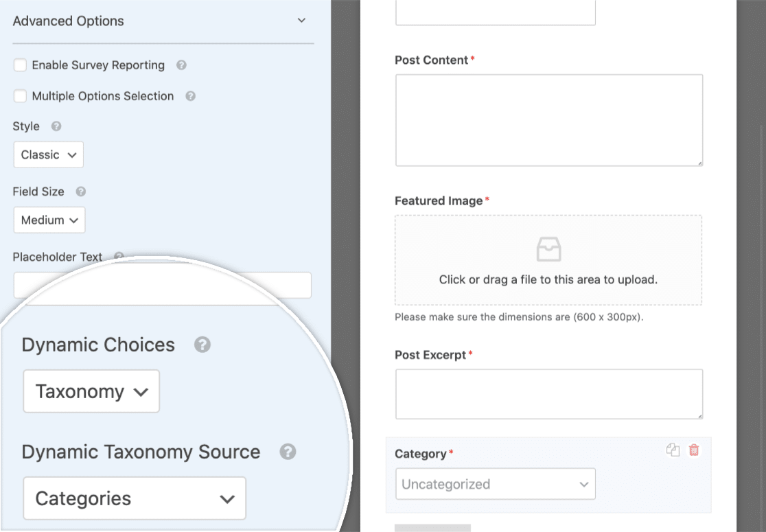This screenshot has height=532, width=766.
Task: Click the help icon beside Enable Survey Reporting
Action: (181, 65)
